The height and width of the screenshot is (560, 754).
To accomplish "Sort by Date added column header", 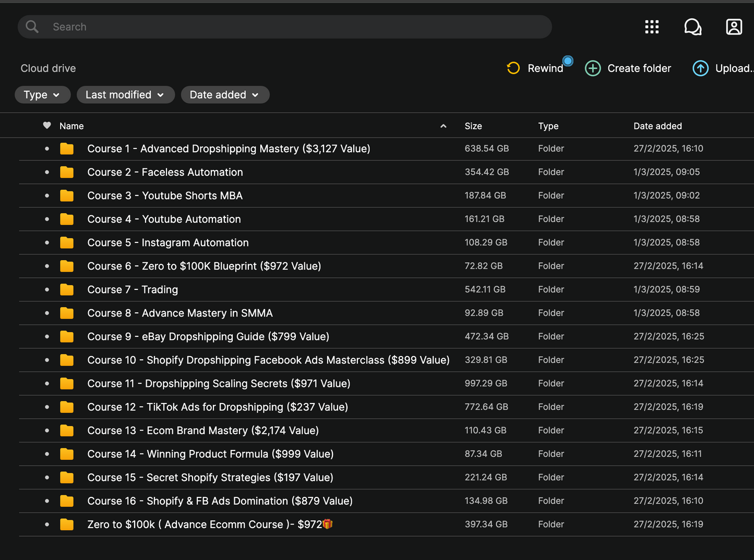I will [x=657, y=126].
